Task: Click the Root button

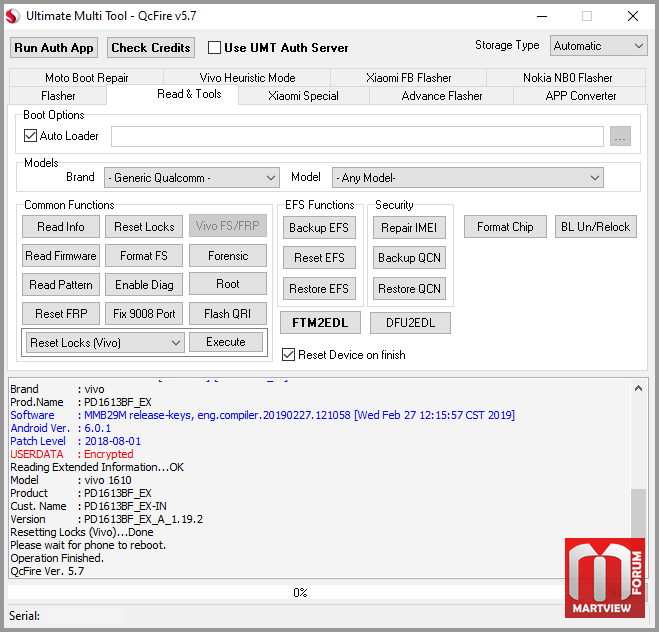Action: (228, 284)
